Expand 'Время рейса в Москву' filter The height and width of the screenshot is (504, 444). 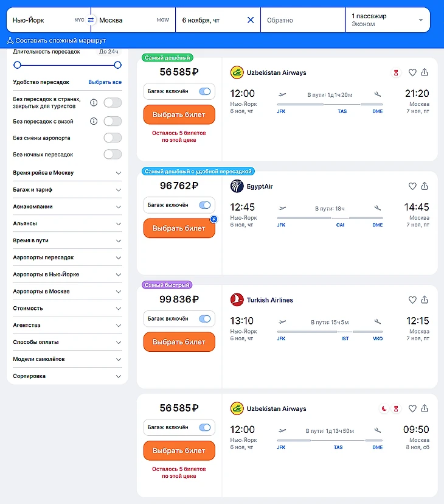click(x=67, y=173)
